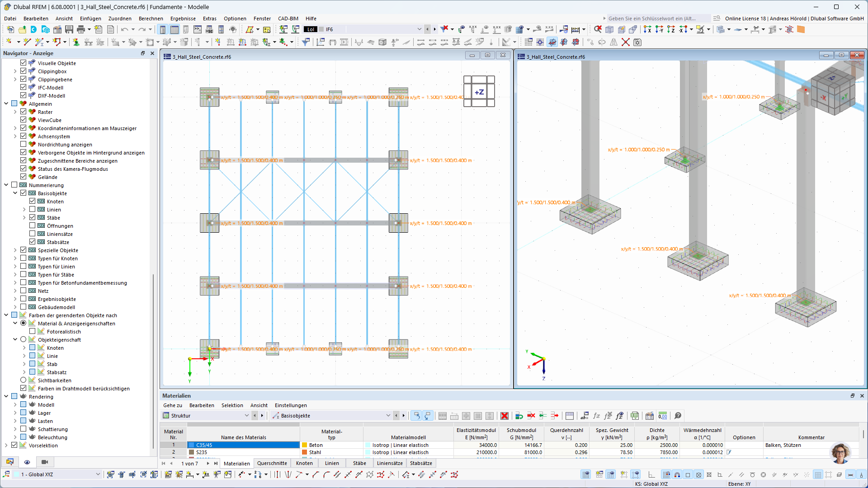
Task: Select the Querschnitte tab
Action: tap(271, 463)
